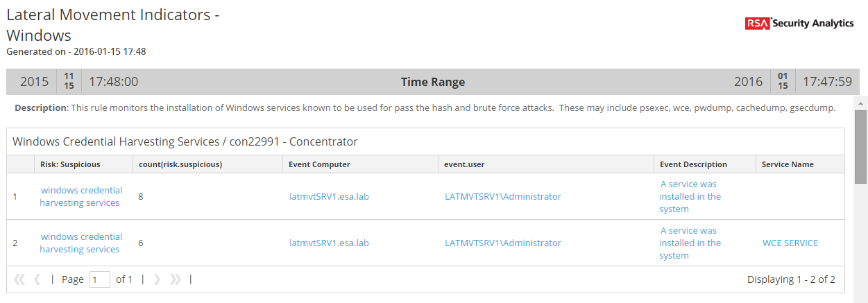Viewport: 868px width, 303px height.
Task: Click count value 6 in second row
Action: (x=140, y=243)
